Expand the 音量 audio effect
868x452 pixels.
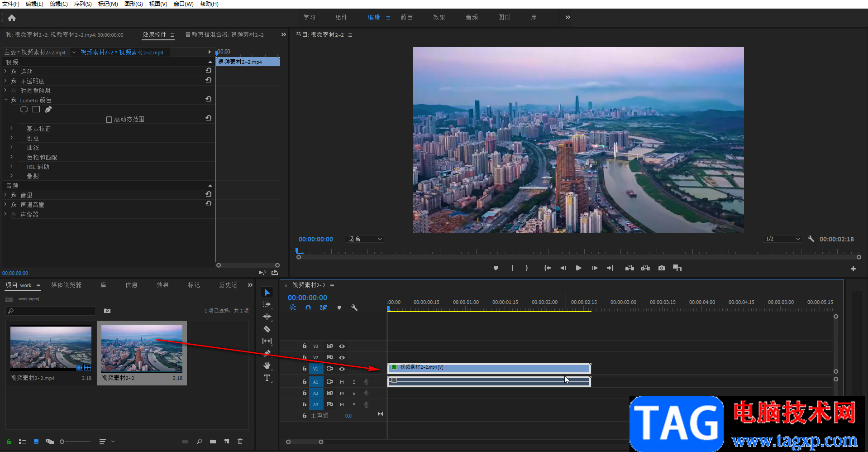(5, 195)
